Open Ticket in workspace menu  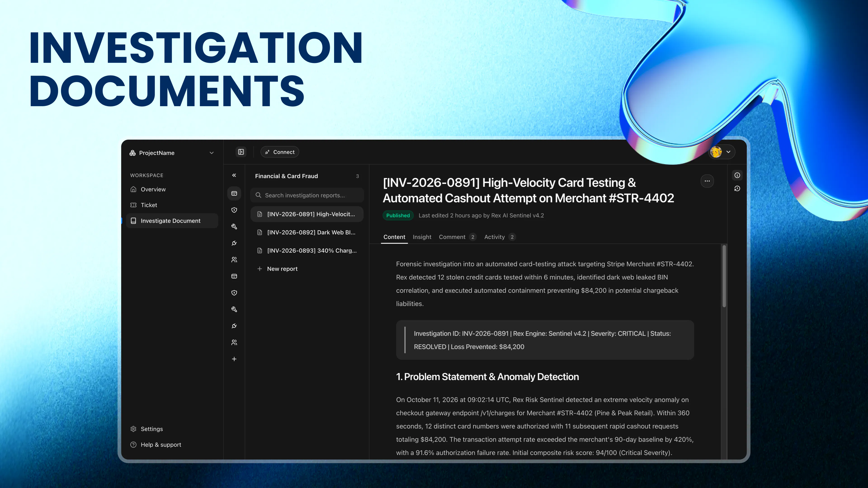click(x=172, y=205)
